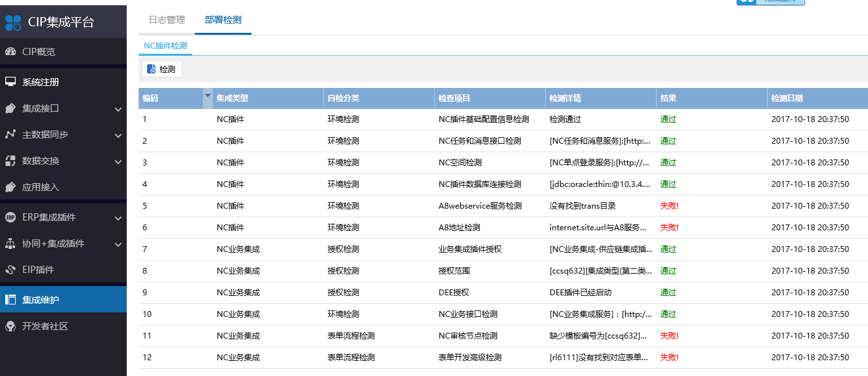Click NC任务和消息接口检测 cell

tap(479, 141)
